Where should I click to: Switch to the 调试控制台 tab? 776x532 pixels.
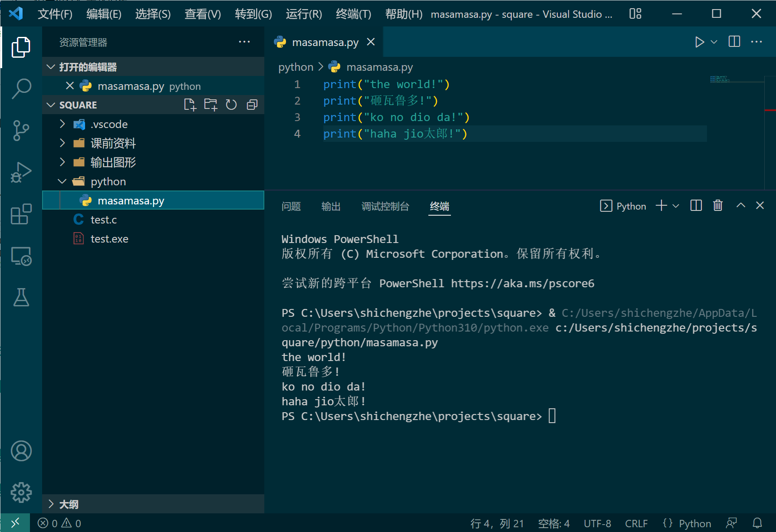385,207
